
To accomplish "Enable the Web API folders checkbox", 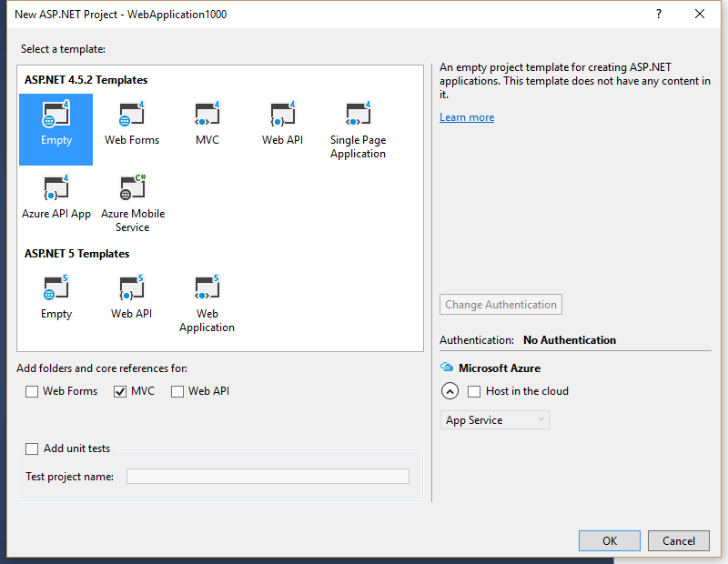I will coord(177,391).
